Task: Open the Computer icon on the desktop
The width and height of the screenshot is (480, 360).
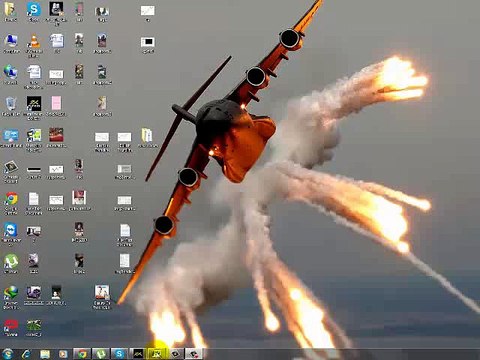Action: tap(11, 41)
